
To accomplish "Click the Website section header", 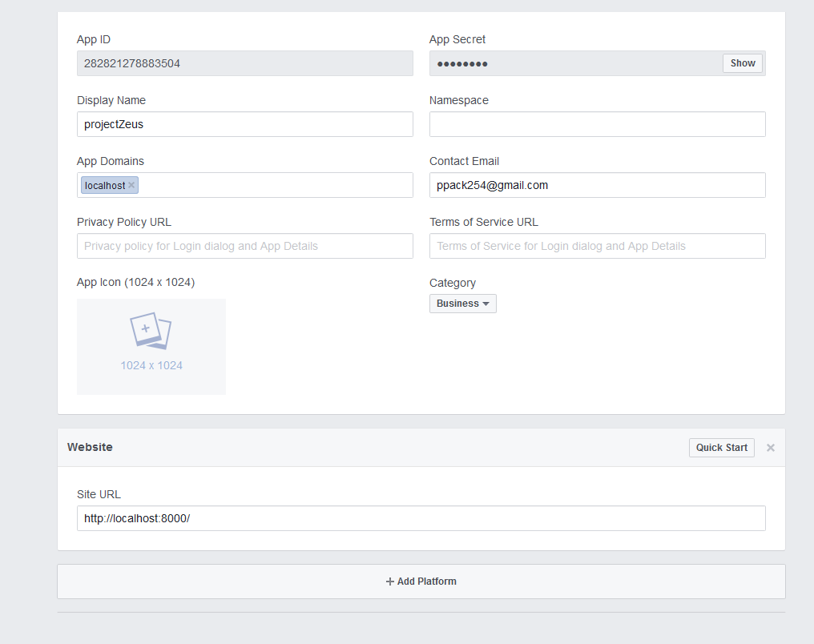I will tap(90, 447).
